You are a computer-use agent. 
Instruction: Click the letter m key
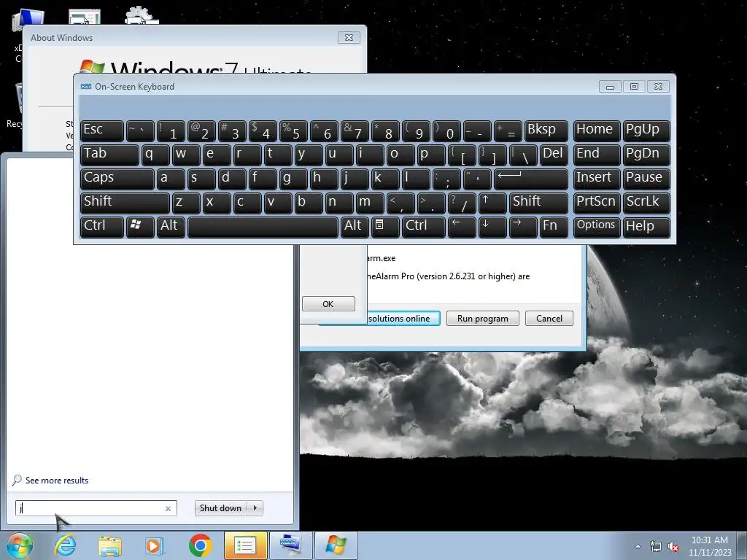tap(370, 203)
